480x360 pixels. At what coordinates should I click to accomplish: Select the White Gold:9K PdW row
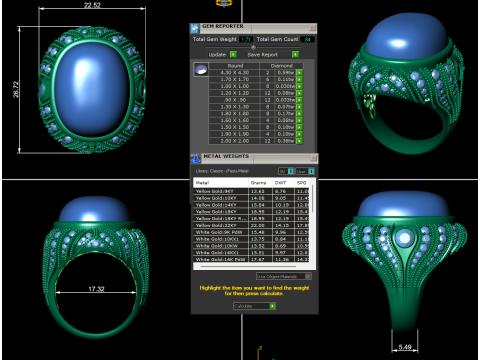pyautogui.click(x=251, y=232)
